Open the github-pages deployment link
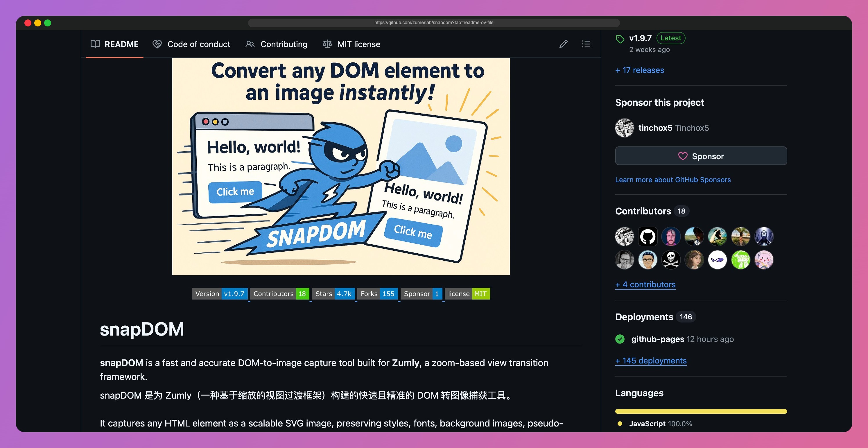 (657, 339)
